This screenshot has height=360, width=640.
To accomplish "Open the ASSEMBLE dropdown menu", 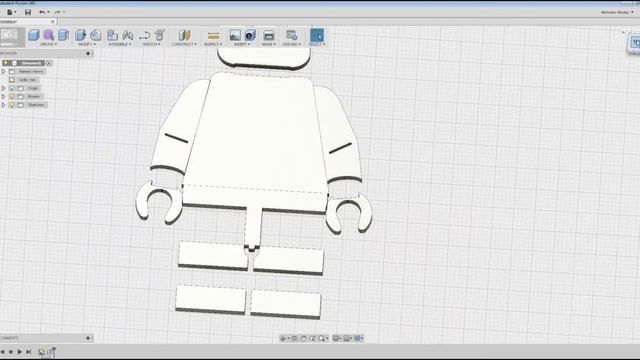I will [120, 44].
